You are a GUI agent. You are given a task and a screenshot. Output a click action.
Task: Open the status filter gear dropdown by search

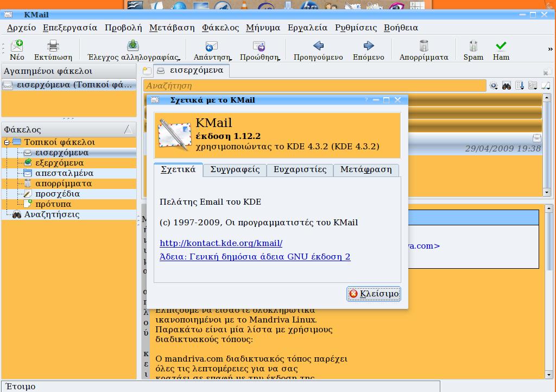click(494, 85)
